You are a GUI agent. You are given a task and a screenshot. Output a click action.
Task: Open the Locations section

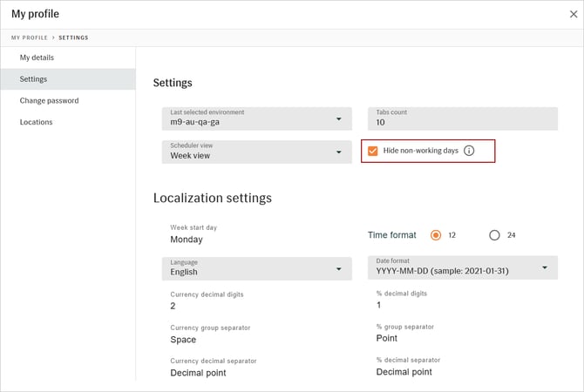coord(68,122)
